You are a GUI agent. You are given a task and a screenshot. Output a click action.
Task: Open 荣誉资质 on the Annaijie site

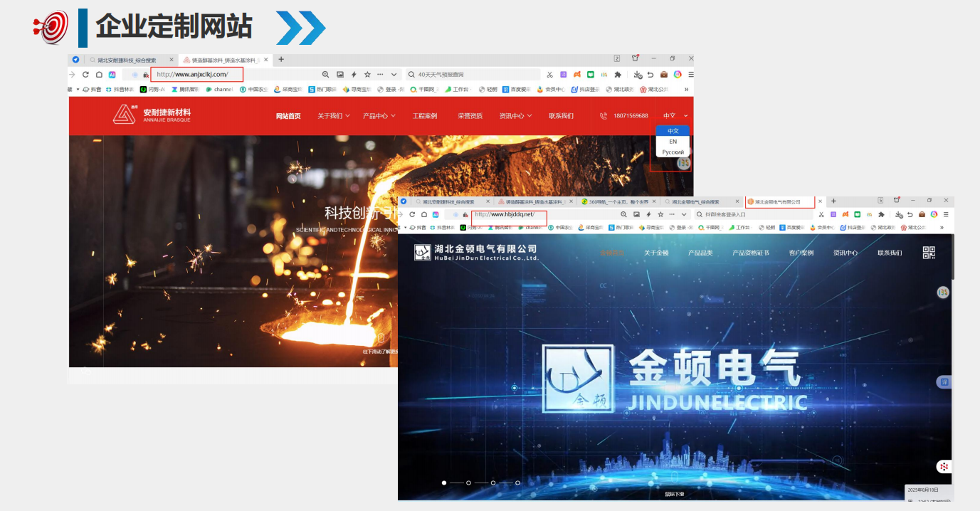tap(470, 116)
